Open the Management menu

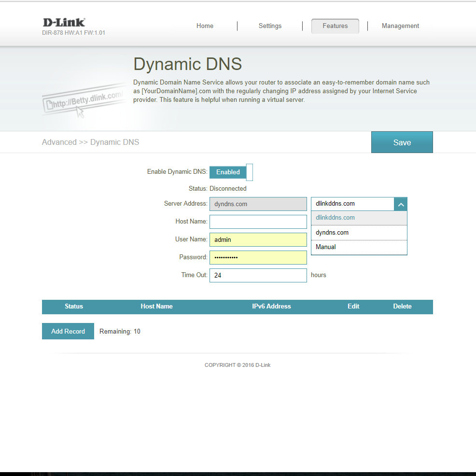[x=400, y=26]
